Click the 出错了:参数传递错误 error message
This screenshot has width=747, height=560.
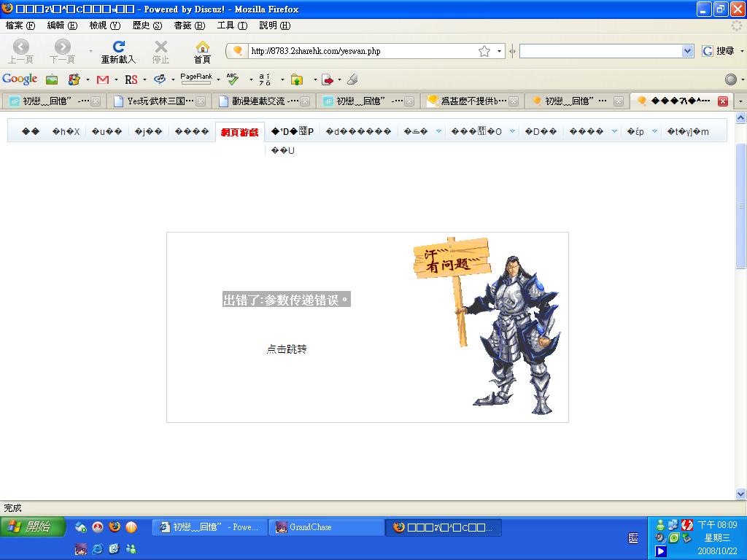tap(287, 300)
